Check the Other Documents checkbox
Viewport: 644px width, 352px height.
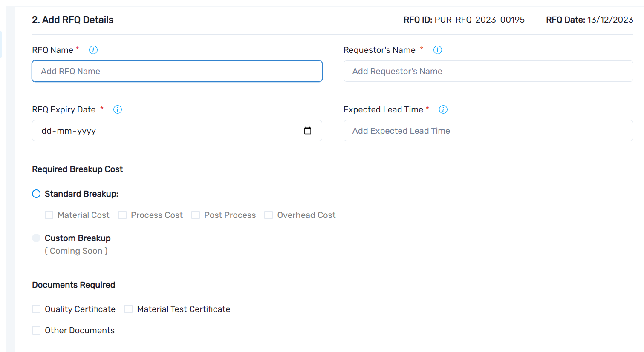pyautogui.click(x=36, y=330)
